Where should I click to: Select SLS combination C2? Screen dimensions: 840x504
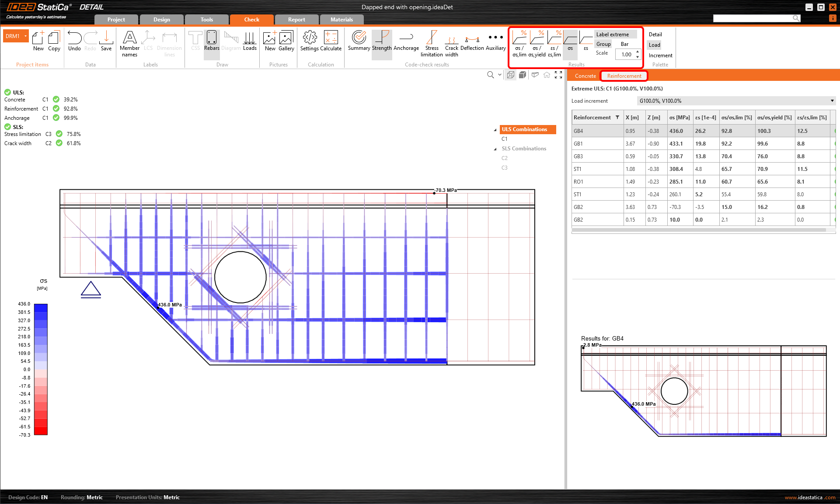tap(504, 158)
